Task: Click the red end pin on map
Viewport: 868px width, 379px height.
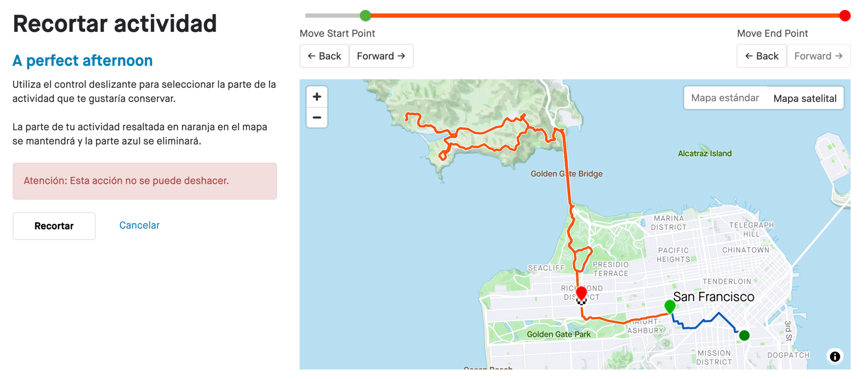Action: (x=581, y=293)
